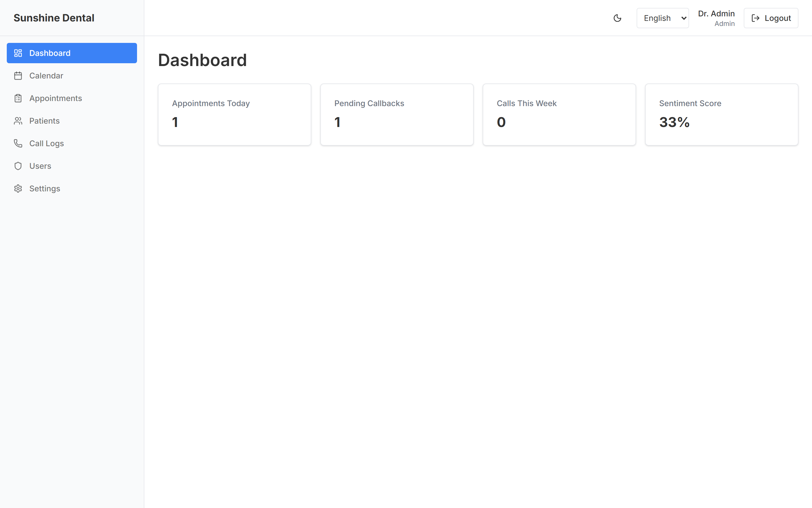Image resolution: width=812 pixels, height=508 pixels.
Task: Click the Dashboard grid icon in sidebar
Action: coord(18,53)
